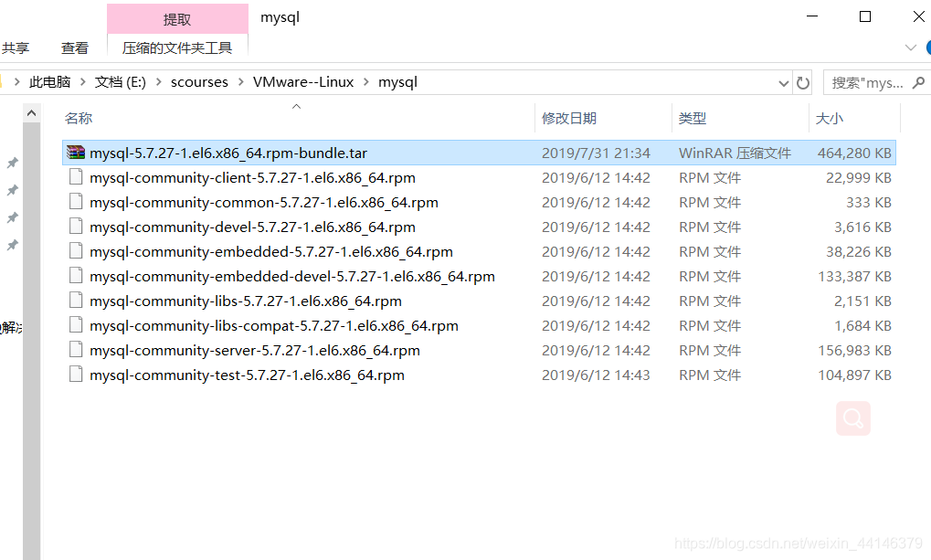Open the 压缩的文件夹工具 tab

point(177,48)
